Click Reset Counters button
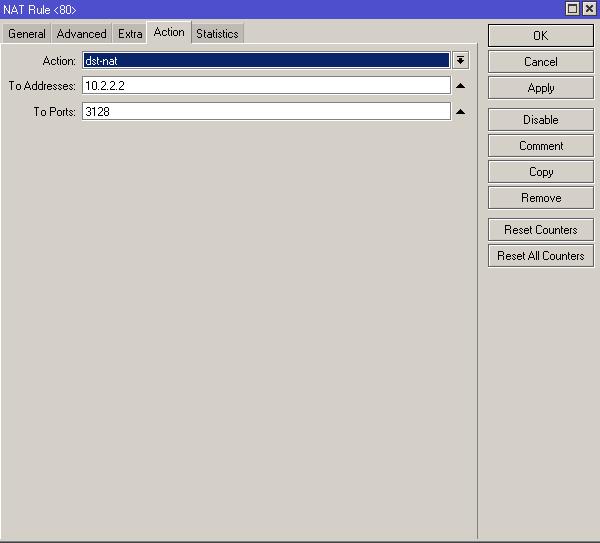The image size is (600, 543). (x=541, y=230)
